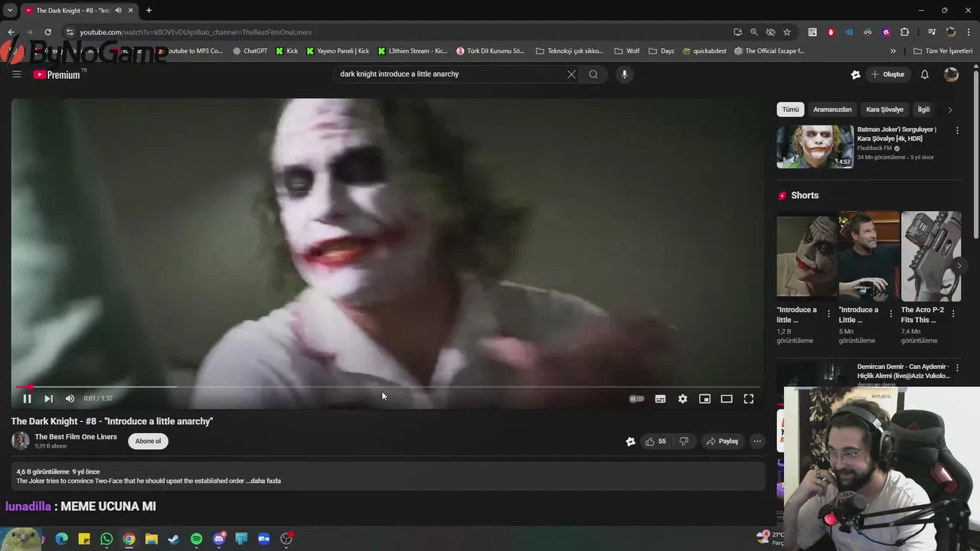Skip to the next video
Viewport: 980px width, 551px height.
48,399
